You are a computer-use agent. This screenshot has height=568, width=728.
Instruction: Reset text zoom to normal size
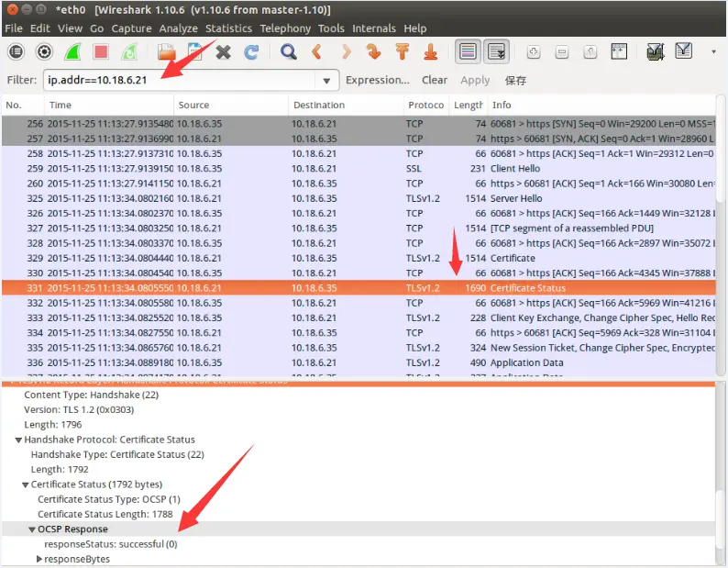[x=590, y=51]
